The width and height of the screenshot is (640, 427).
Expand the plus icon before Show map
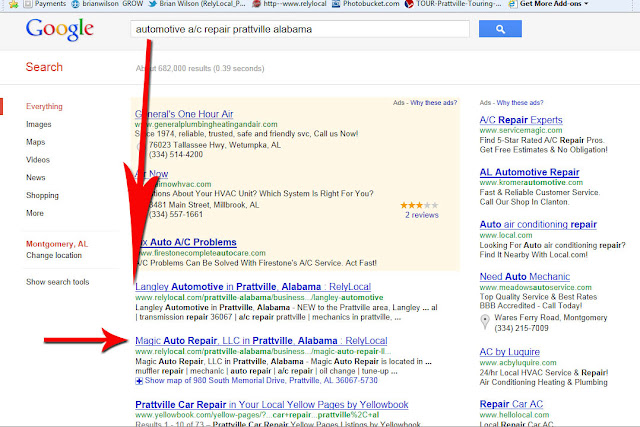(139, 381)
